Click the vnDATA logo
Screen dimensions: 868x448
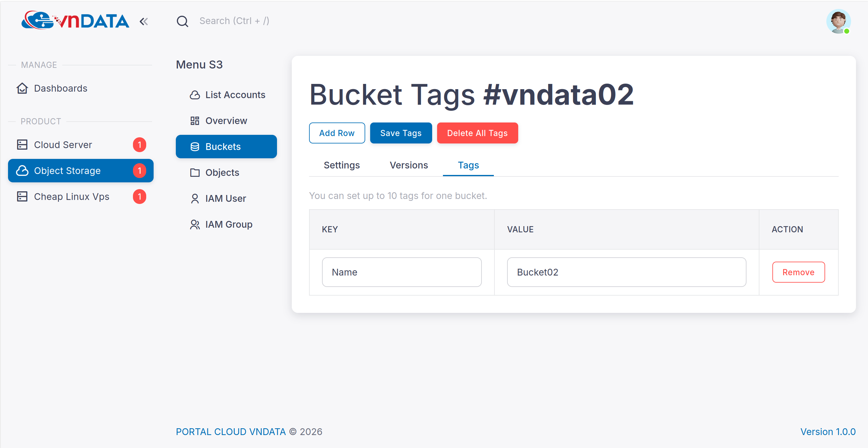pyautogui.click(x=75, y=21)
